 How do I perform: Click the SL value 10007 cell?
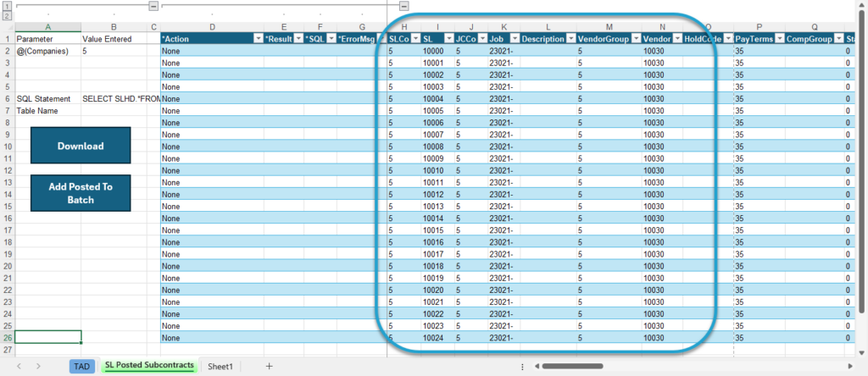(x=437, y=135)
